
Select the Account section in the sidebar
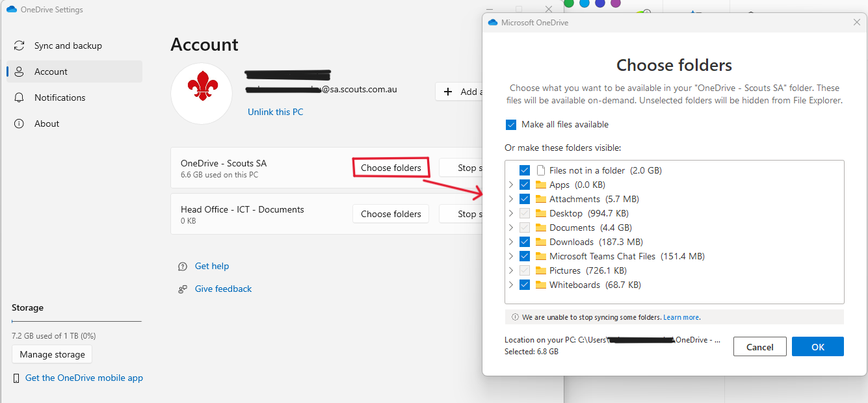point(74,71)
